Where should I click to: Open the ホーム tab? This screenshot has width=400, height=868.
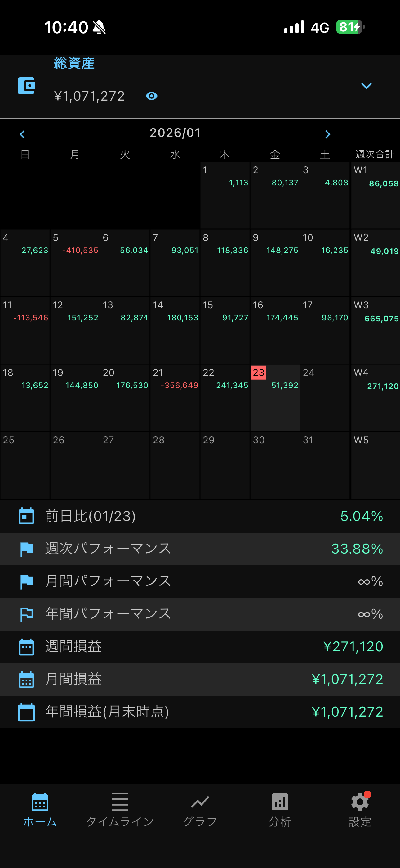pyautogui.click(x=40, y=809)
